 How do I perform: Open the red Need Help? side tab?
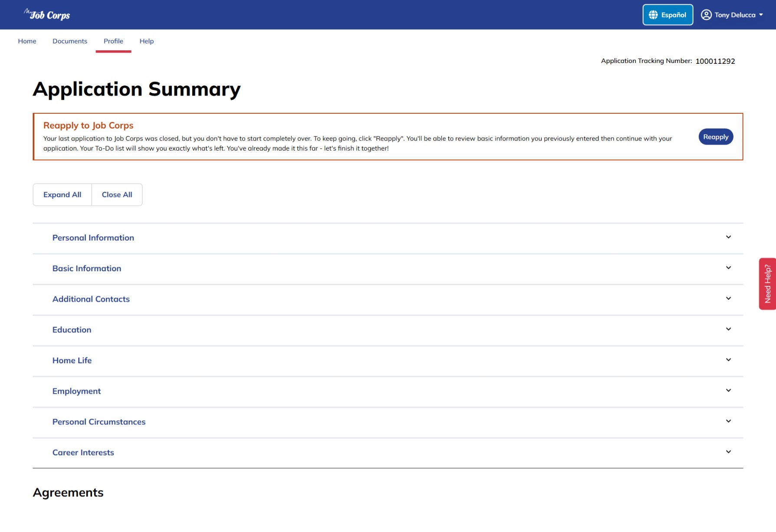[x=767, y=284]
